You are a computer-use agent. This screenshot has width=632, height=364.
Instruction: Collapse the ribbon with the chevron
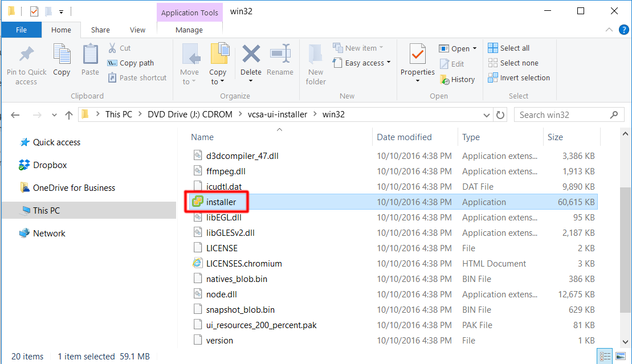(609, 30)
